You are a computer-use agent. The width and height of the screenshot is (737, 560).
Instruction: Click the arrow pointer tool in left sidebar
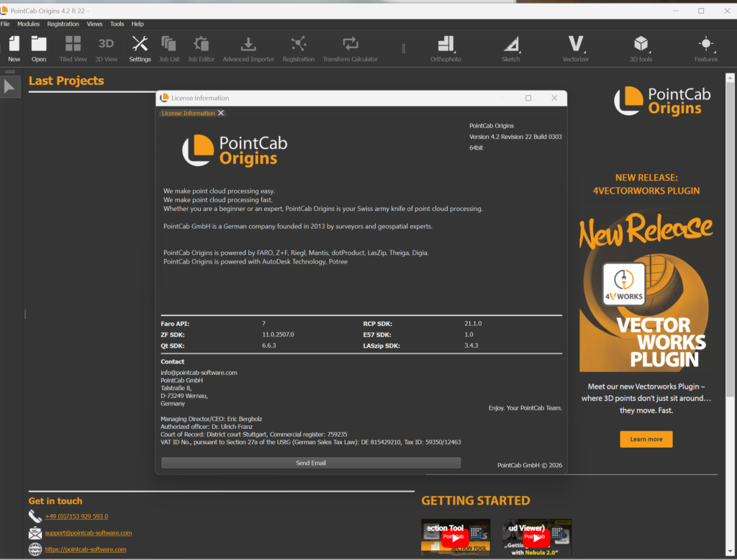tap(9, 86)
